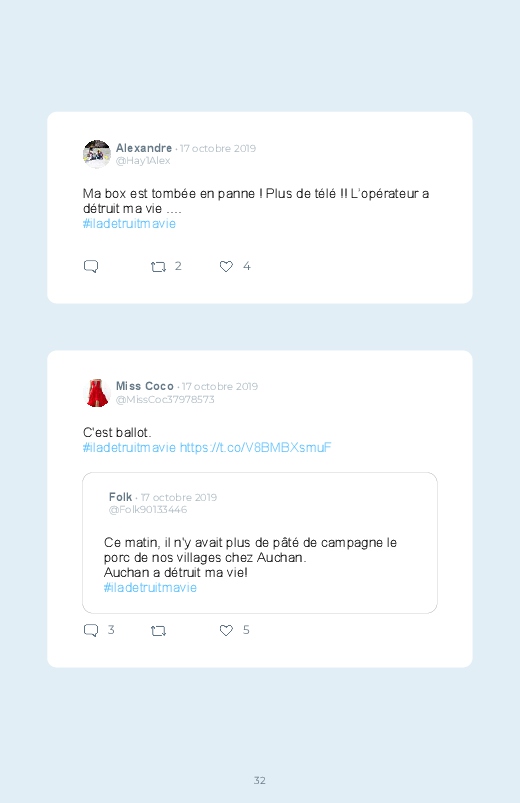Open Alexandre's profile picture
The height and width of the screenshot is (803, 520).
97,154
